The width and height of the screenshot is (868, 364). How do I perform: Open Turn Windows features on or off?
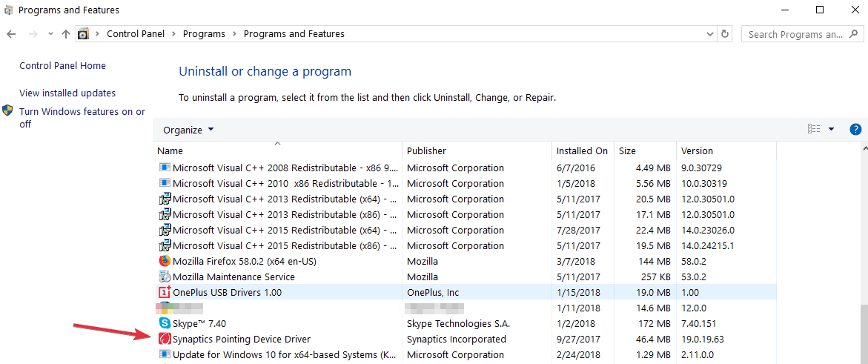coord(82,117)
